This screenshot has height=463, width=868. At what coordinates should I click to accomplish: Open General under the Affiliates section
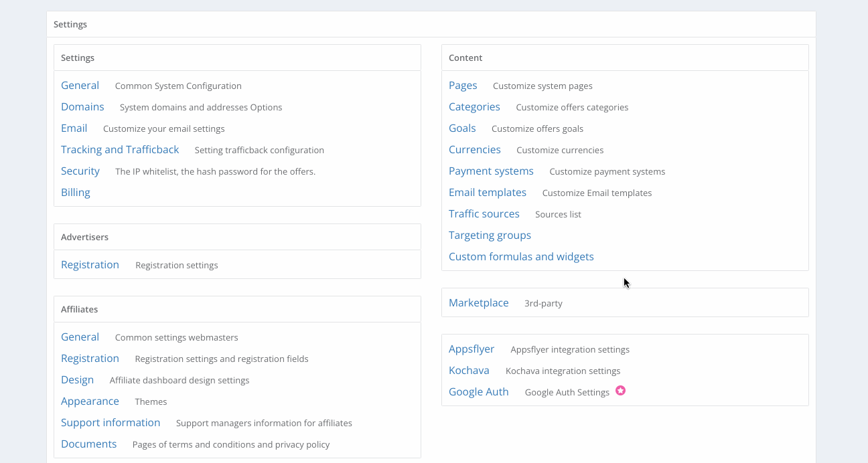80,337
